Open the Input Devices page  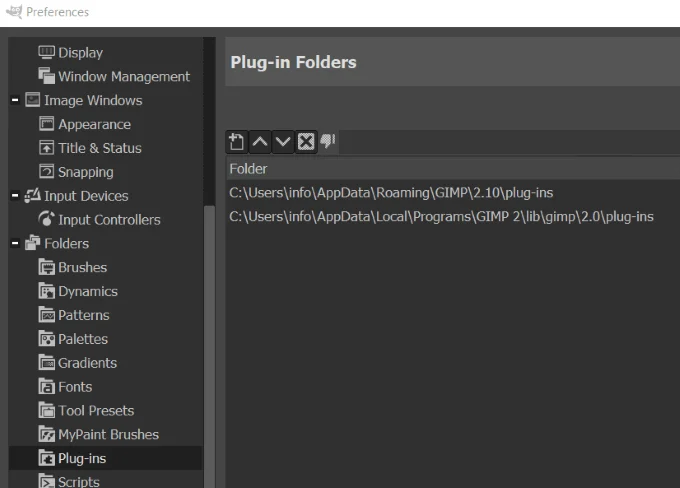[x=86, y=196]
